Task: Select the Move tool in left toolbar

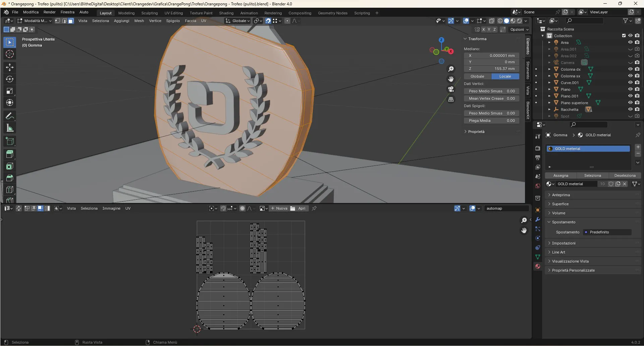Action: 10,67
